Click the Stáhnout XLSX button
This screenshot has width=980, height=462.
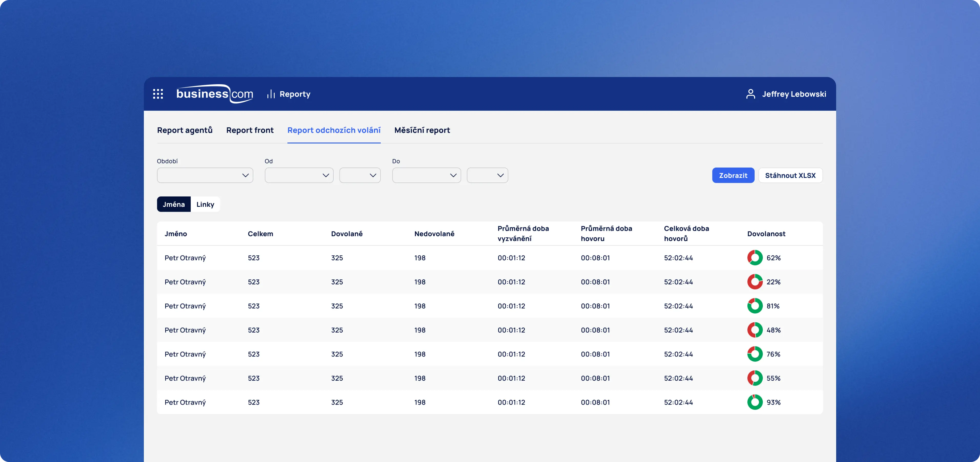pyautogui.click(x=791, y=175)
